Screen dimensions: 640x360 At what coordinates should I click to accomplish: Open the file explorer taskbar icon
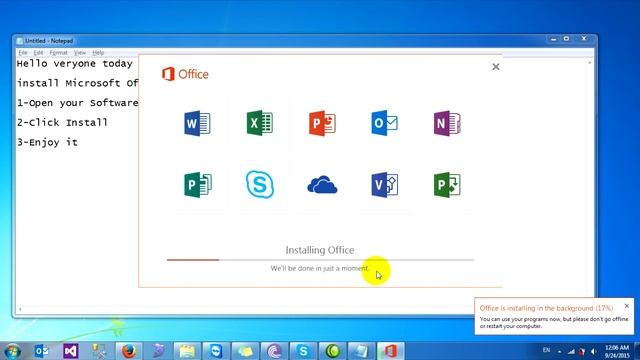point(187,351)
